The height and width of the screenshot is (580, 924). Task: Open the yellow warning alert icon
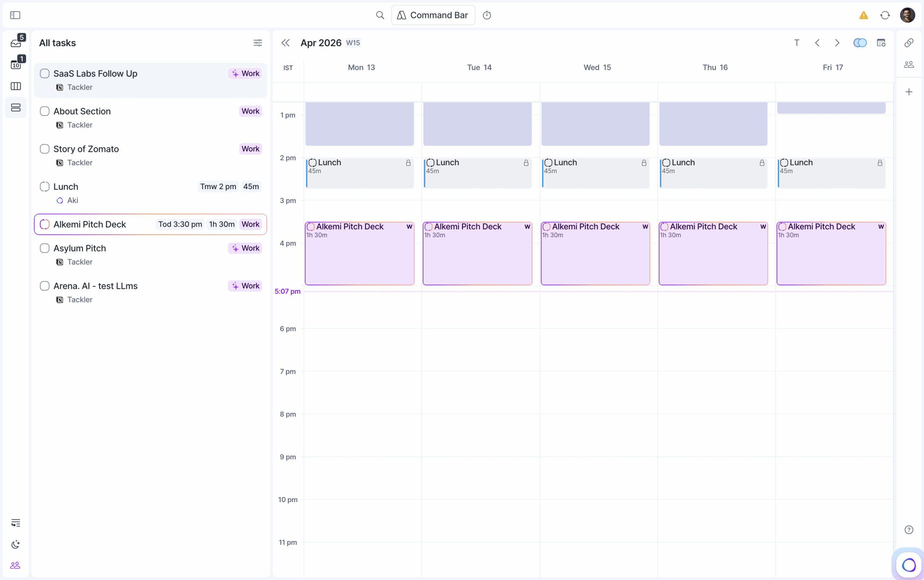pyautogui.click(x=863, y=15)
